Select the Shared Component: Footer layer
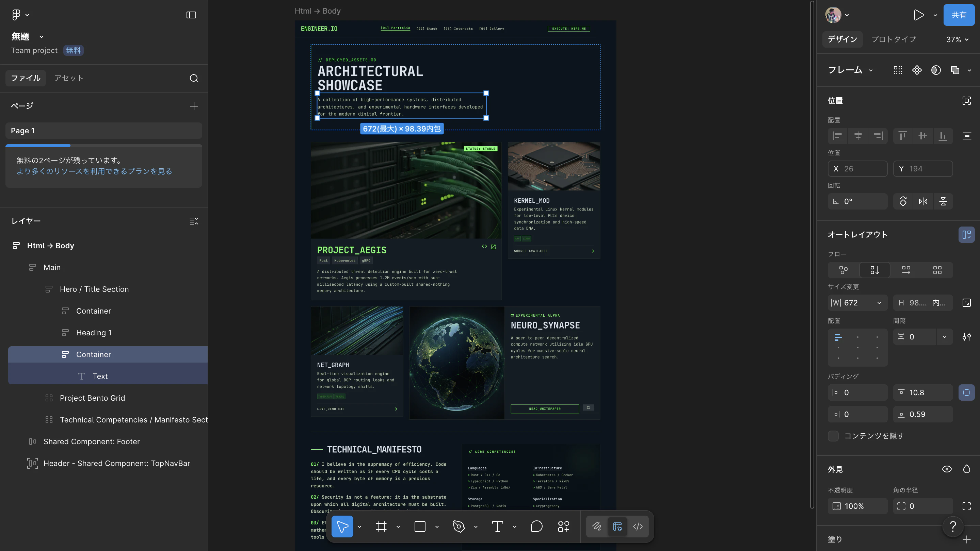The image size is (980, 551). point(92,441)
